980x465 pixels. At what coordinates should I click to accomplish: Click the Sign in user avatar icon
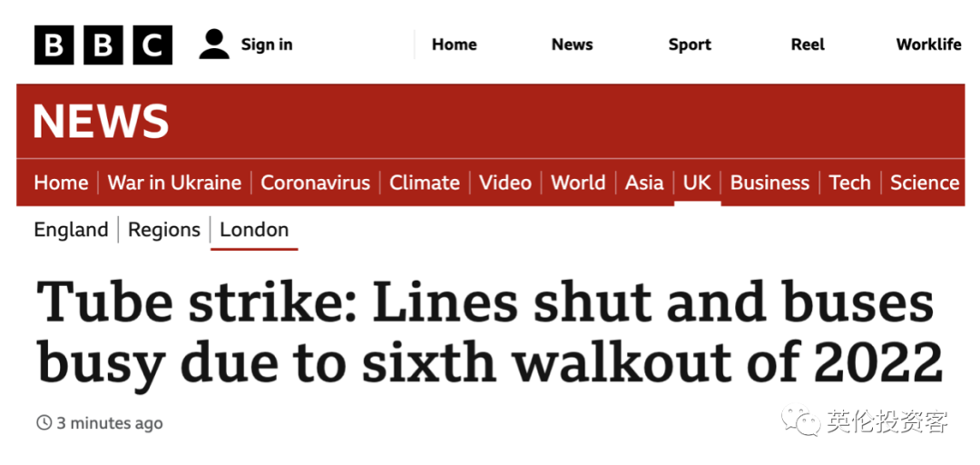[x=214, y=45]
